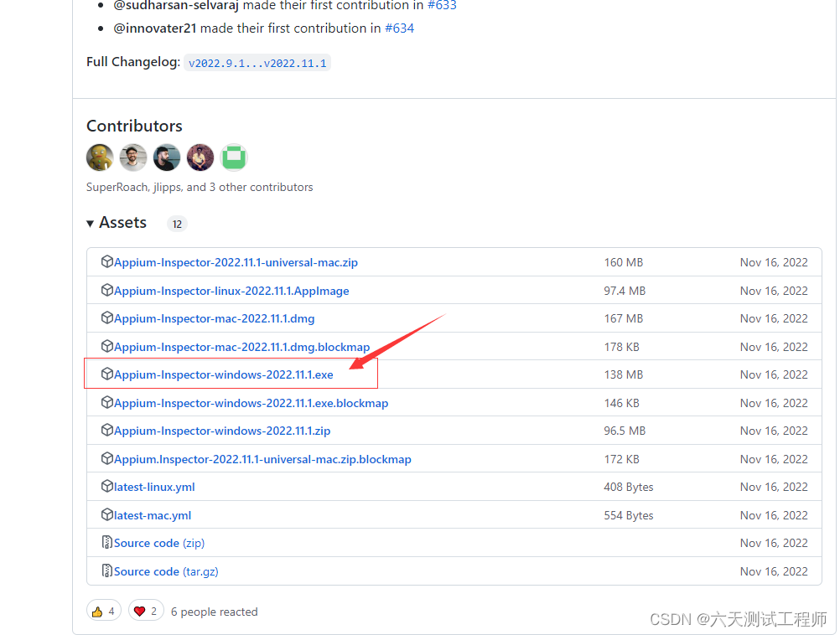Open the second contributor avatar with glasses

point(133,157)
